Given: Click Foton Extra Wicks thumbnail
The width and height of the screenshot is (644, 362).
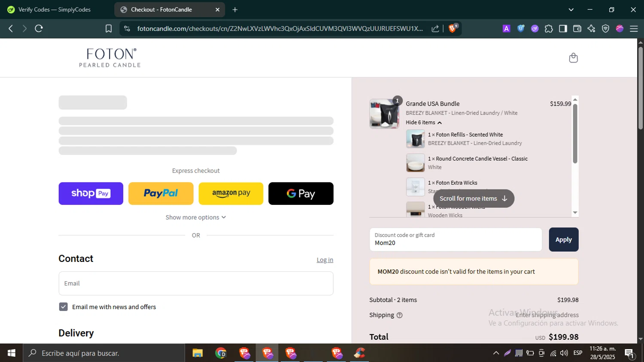Looking at the screenshot, I should (x=415, y=187).
